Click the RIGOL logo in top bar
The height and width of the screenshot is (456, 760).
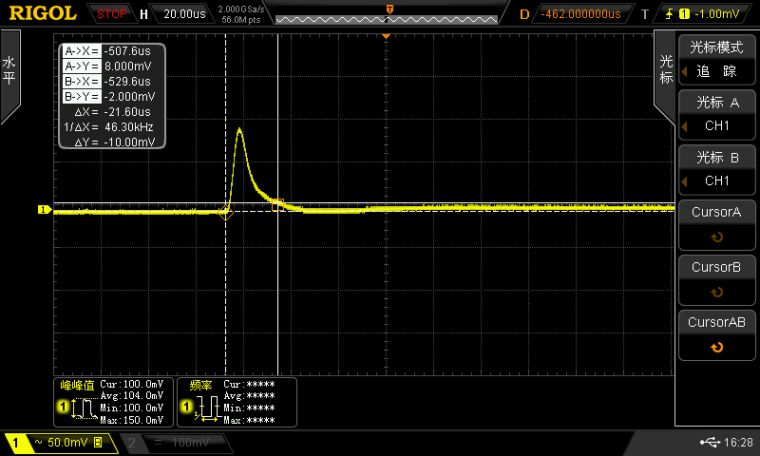pos(43,13)
